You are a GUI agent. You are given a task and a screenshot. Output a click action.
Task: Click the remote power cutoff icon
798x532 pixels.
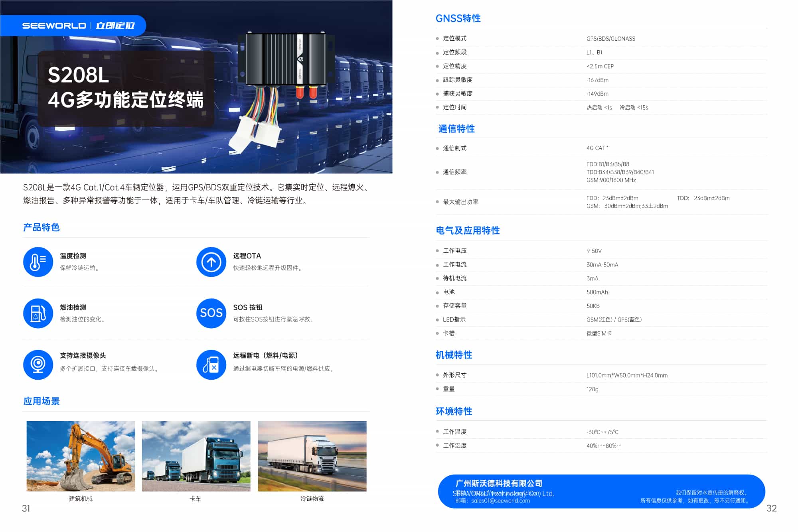(x=211, y=365)
